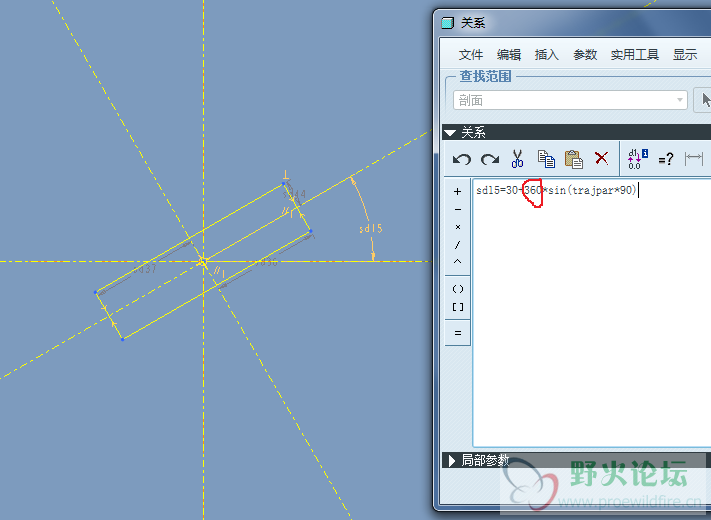Insert square brackets
The image size is (711, 520).
tap(458, 307)
